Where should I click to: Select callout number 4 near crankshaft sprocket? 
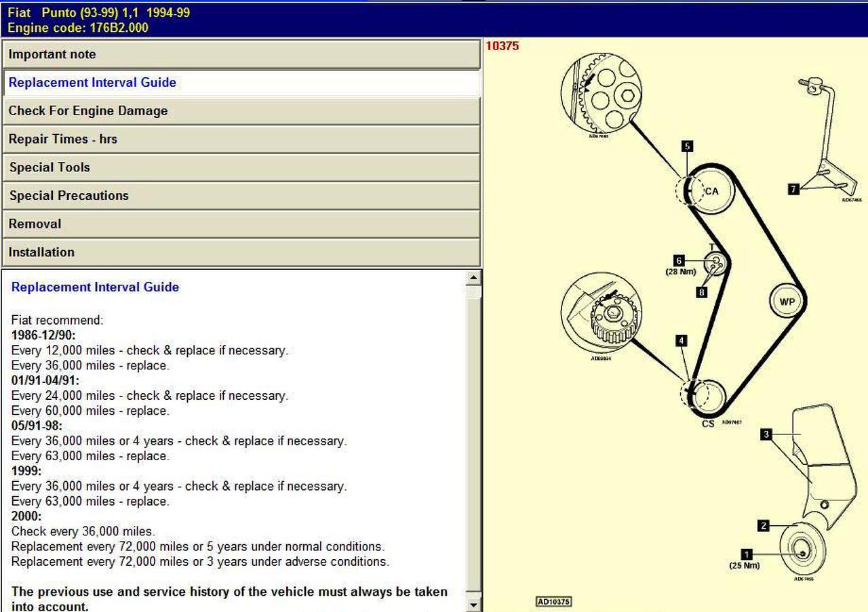(x=681, y=341)
